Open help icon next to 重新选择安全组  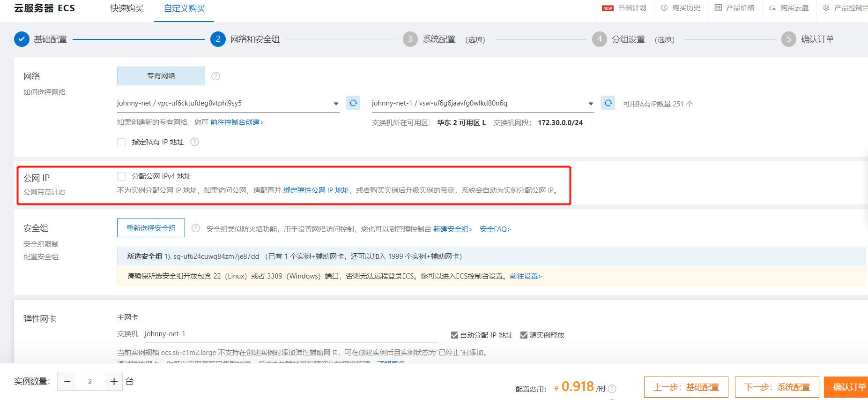(x=196, y=228)
